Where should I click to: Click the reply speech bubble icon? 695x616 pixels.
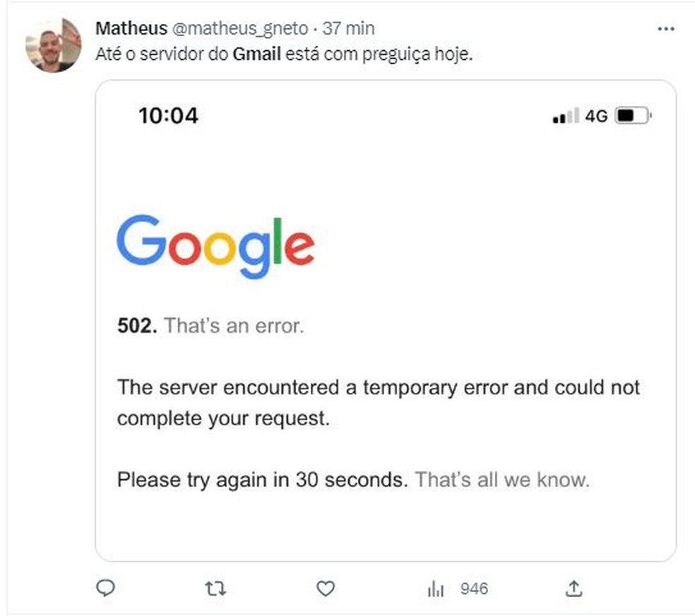(x=105, y=588)
